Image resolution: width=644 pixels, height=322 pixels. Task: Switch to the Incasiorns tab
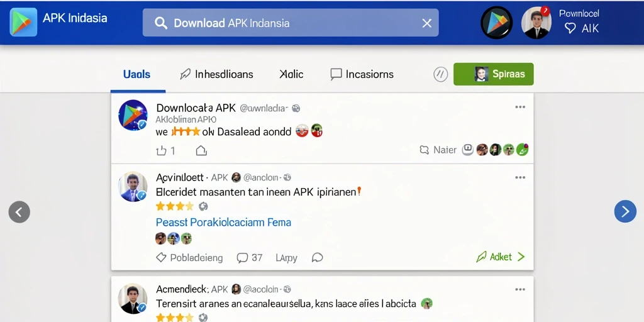[x=362, y=74]
